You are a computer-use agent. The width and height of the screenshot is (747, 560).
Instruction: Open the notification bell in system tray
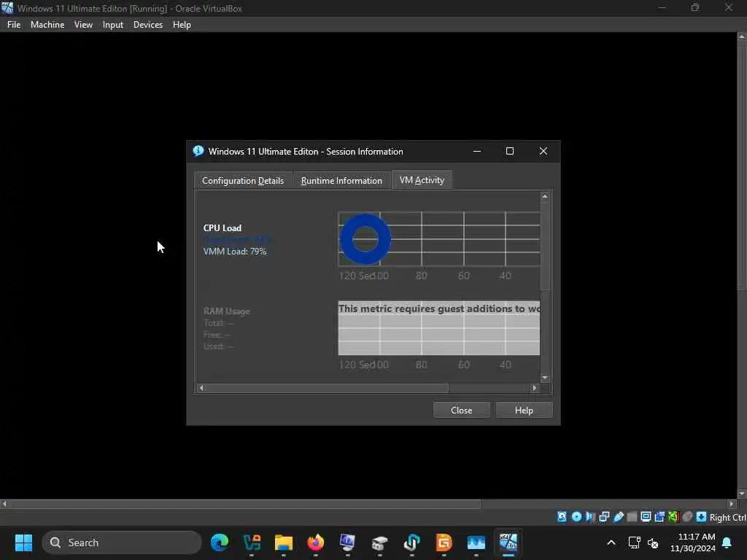[727, 542]
